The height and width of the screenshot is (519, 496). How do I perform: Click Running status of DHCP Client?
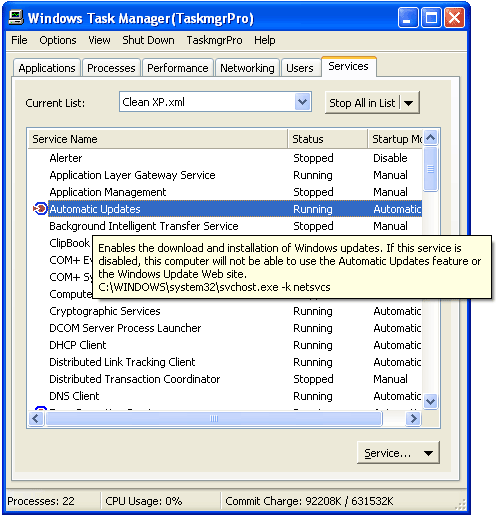313,345
